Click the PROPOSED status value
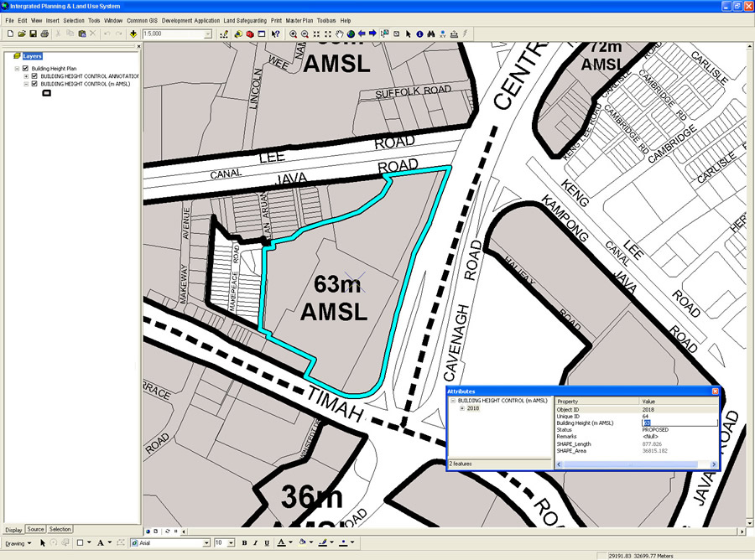755x560 pixels. (655, 429)
